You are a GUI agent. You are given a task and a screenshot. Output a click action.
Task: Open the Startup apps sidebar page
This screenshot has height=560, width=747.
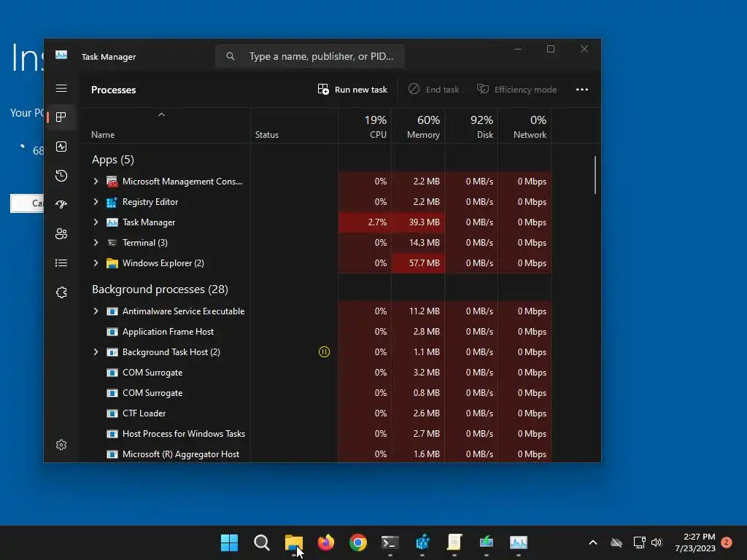61,205
